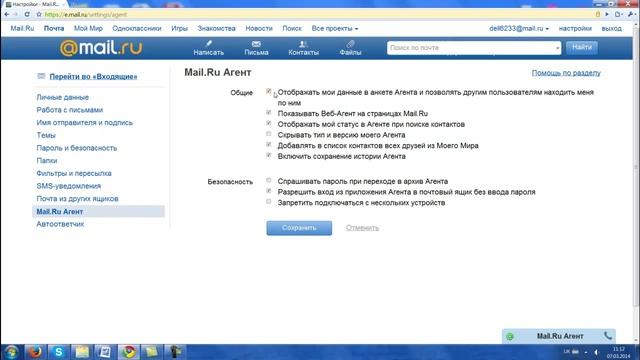Open Почта из других ящиков section
Image resolution: width=640 pixels, height=360 pixels.
click(x=78, y=198)
